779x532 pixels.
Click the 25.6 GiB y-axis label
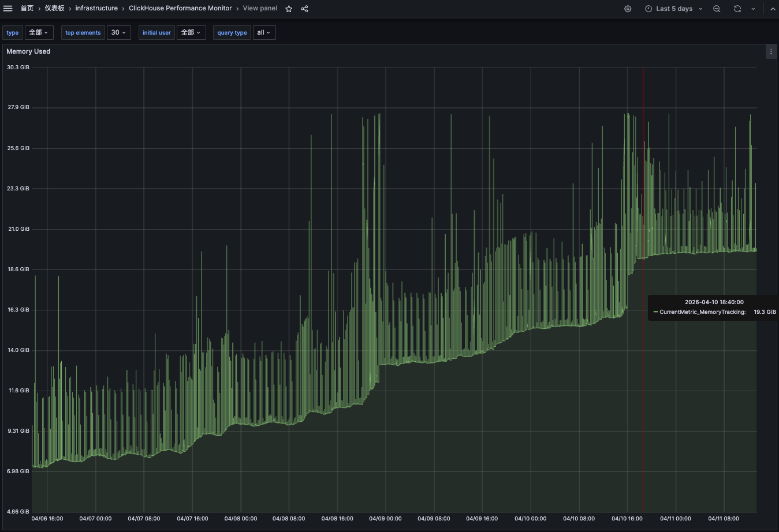[18, 148]
